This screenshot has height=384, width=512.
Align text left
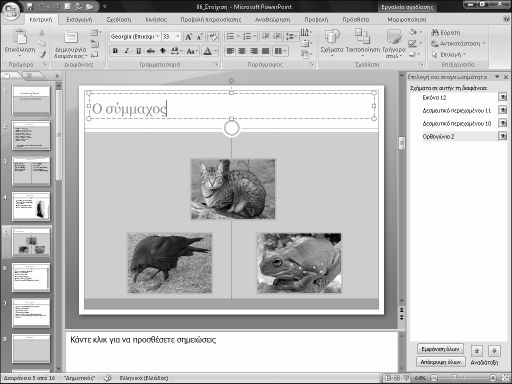pyautogui.click(x=230, y=51)
